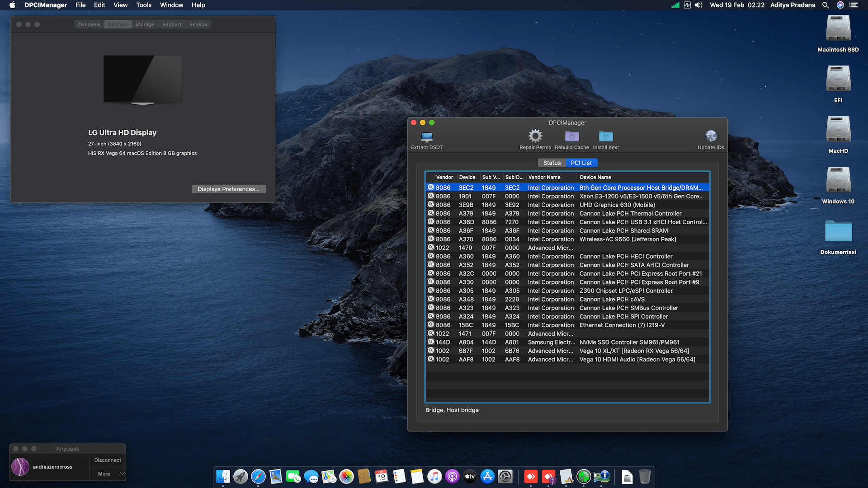Click the Repair Perms gear icon
Viewport: 868px width, 488px height.
pyautogui.click(x=535, y=136)
